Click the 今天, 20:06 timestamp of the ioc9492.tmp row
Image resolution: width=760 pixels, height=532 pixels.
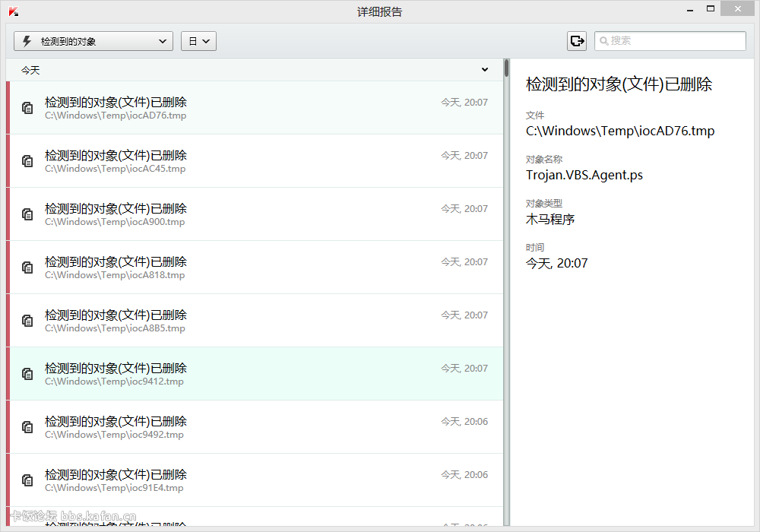(x=464, y=422)
